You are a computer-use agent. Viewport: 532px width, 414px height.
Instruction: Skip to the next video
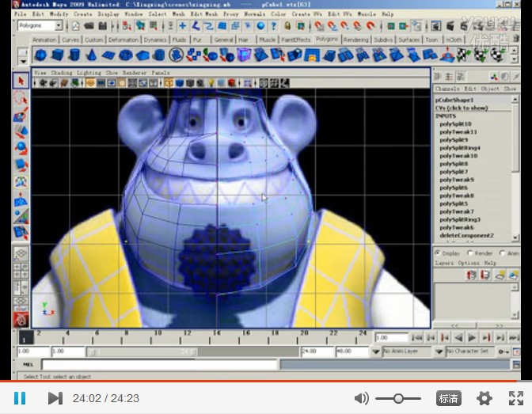55,398
